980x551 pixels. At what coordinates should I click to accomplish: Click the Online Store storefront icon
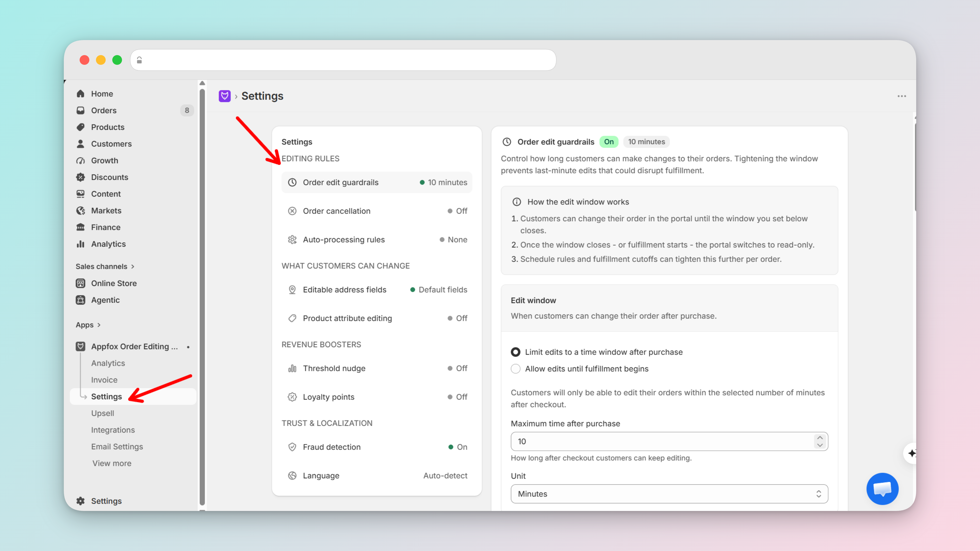click(80, 283)
